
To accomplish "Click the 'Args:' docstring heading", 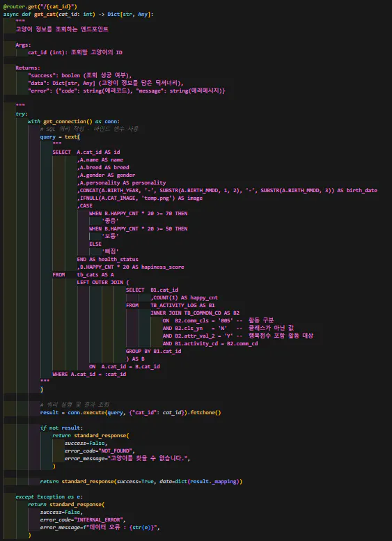I will pos(24,45).
